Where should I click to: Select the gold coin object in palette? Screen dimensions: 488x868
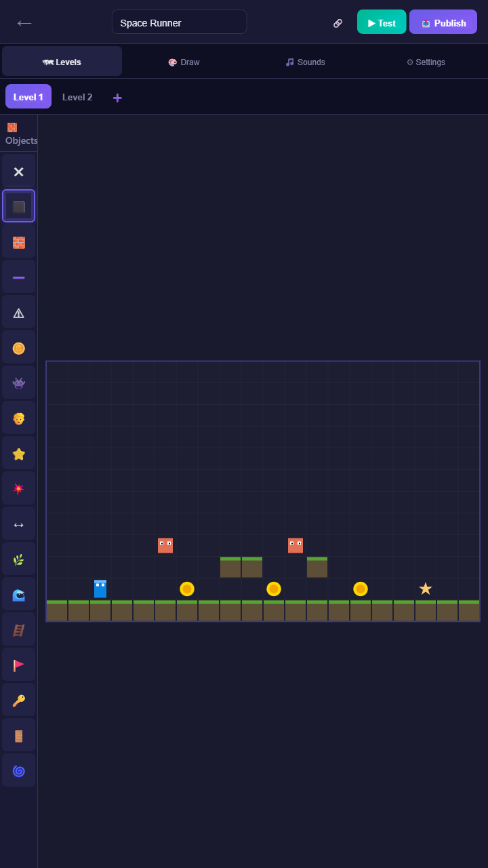(x=18, y=348)
